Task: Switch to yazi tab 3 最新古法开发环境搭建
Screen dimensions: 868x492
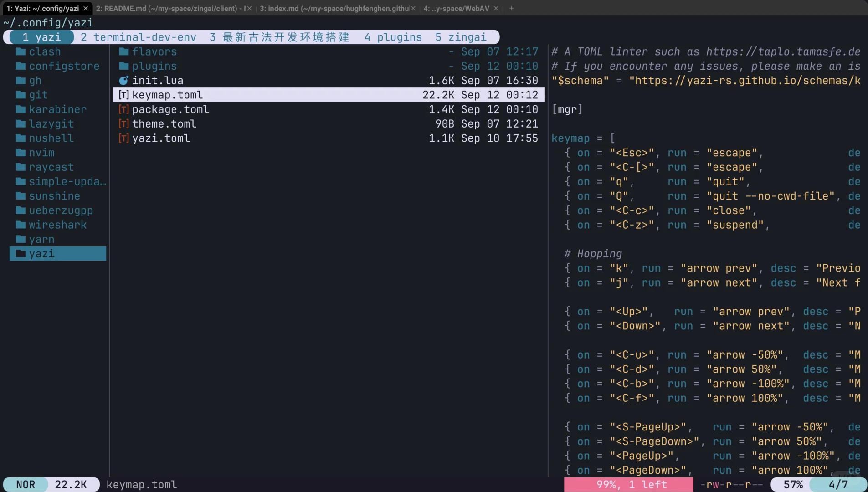Action: pyautogui.click(x=279, y=37)
